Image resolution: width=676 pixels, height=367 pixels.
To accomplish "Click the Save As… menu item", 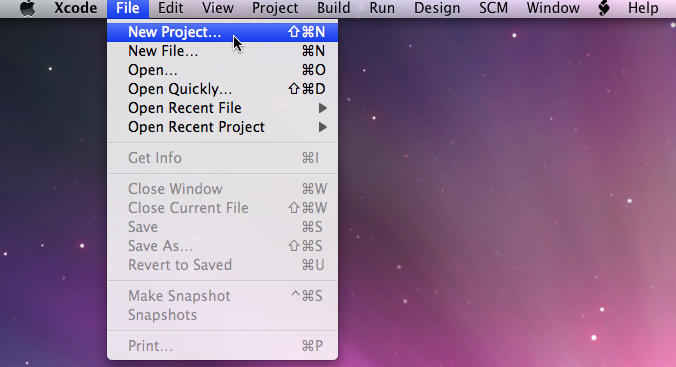I will (x=222, y=246).
